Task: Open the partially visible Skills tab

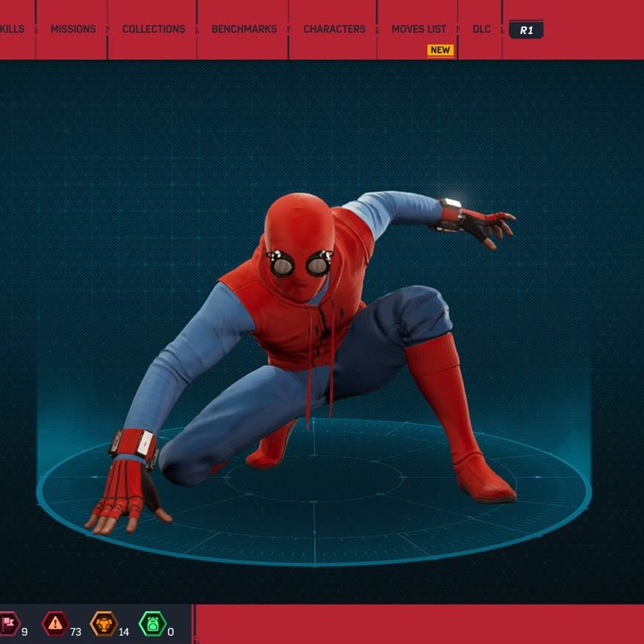Action: 12,30
